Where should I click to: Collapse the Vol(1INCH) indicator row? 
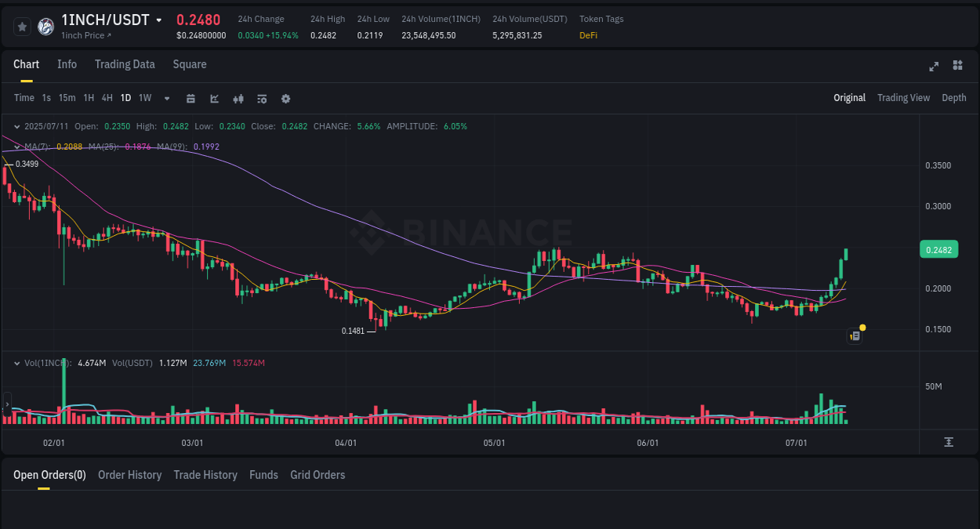tap(16, 363)
